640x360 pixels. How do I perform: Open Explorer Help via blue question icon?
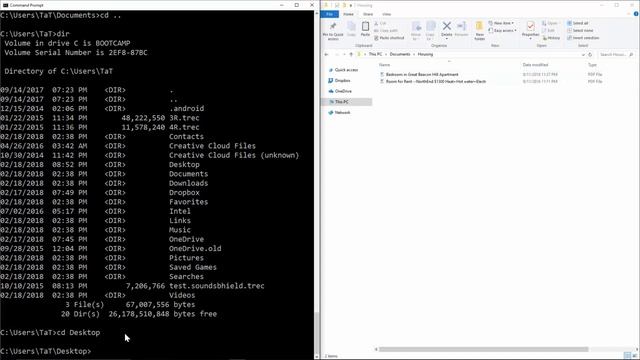coord(636,14)
